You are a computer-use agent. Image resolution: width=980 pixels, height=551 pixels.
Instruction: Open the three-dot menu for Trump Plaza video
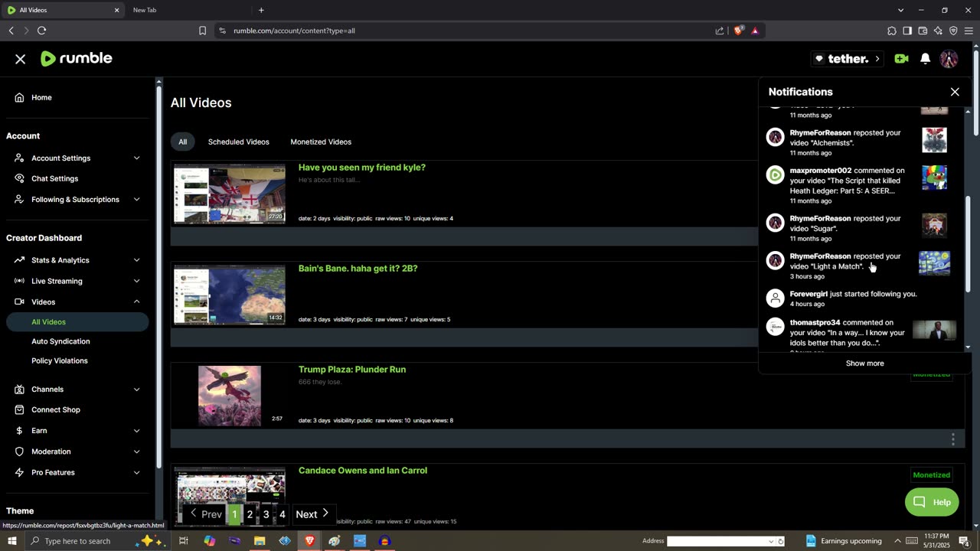click(953, 439)
